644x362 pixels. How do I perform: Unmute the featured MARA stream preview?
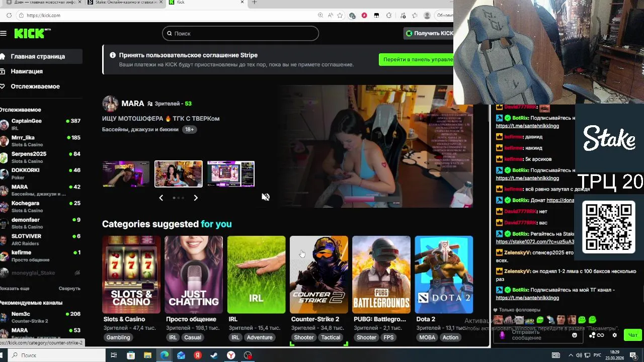[x=266, y=197]
